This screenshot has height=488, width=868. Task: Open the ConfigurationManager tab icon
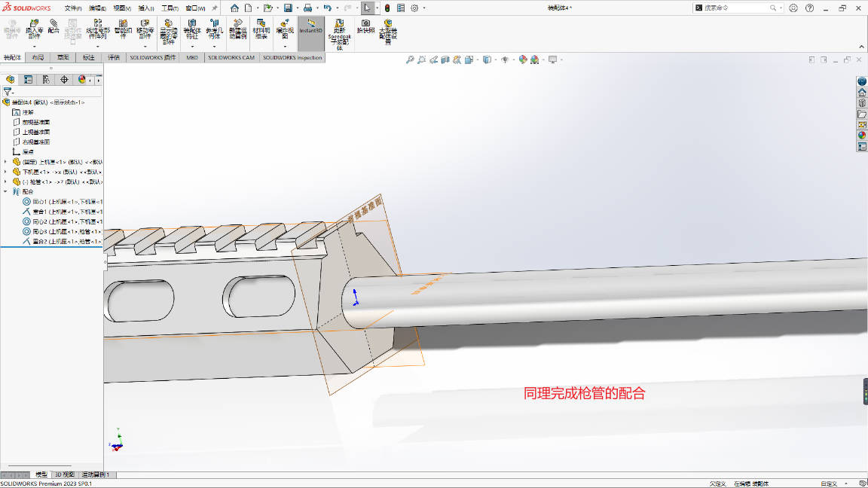pos(46,80)
